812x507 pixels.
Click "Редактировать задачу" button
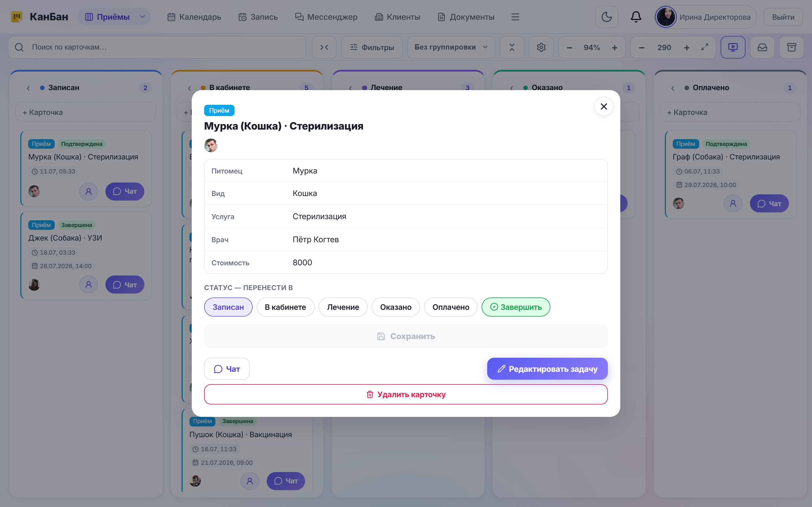[x=547, y=368]
